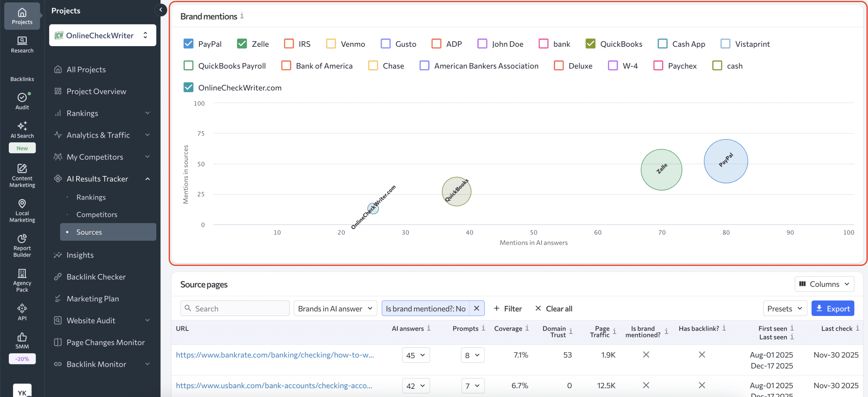Click the Source pages search field
Viewport: 868px width, 397px height.
(x=235, y=308)
